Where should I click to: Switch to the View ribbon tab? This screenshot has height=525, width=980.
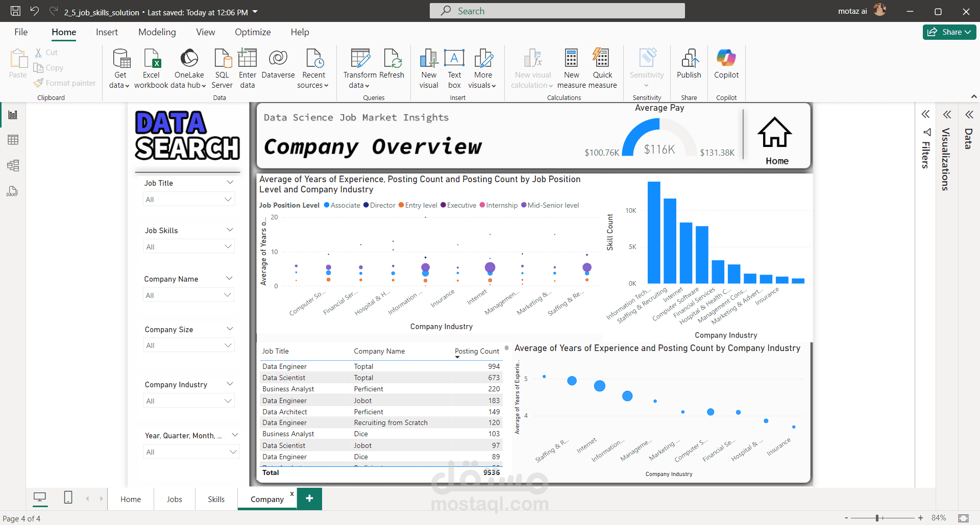tap(206, 32)
